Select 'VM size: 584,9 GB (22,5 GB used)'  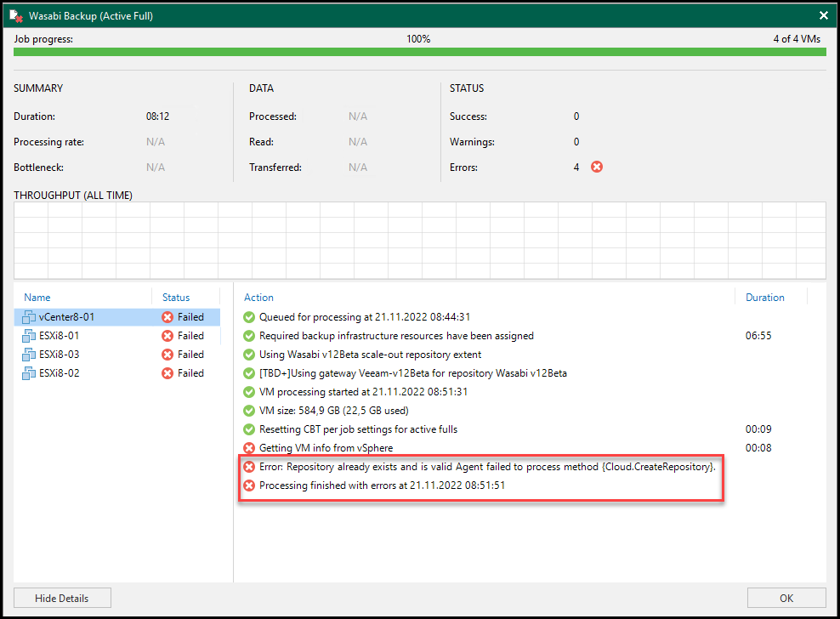[334, 411]
